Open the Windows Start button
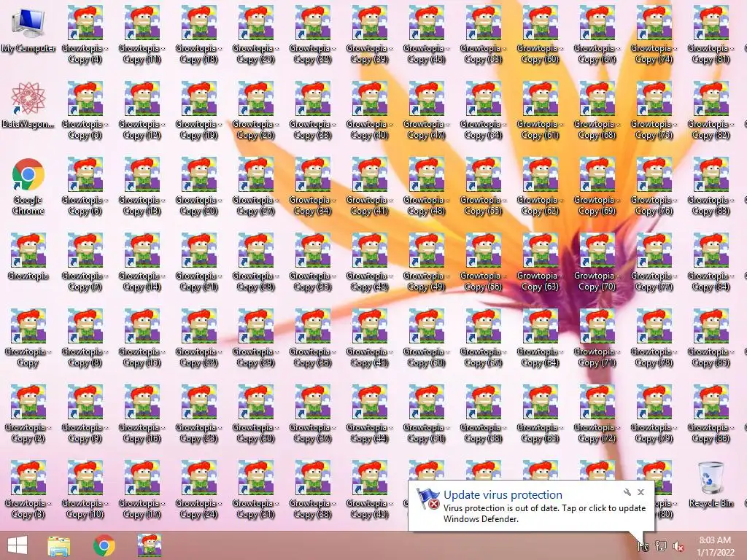 [18, 545]
